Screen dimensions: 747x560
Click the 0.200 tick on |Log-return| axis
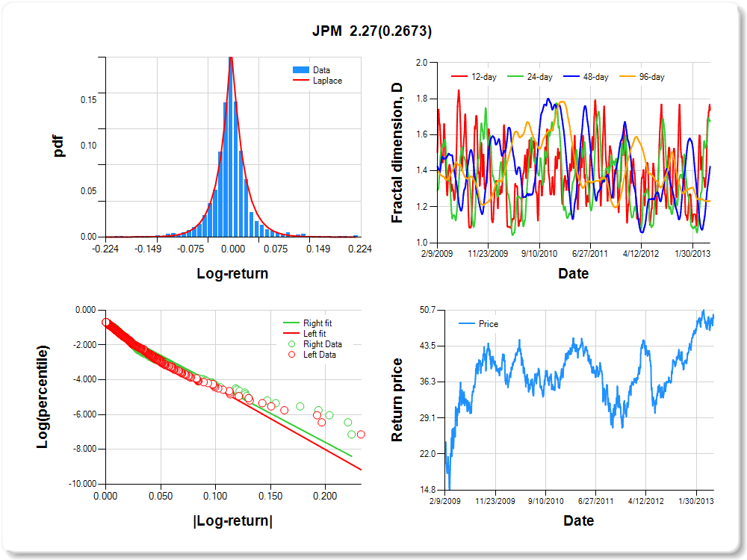click(325, 497)
